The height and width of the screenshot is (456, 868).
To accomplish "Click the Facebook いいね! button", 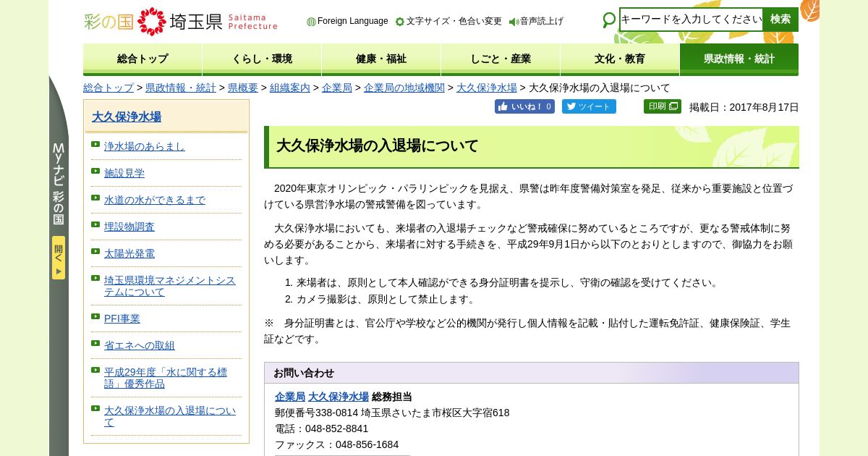I will (524, 106).
